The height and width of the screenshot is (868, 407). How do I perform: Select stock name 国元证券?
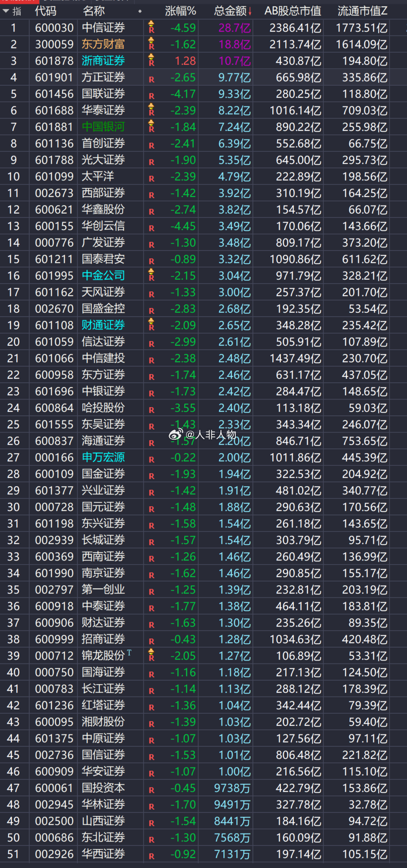coord(103,507)
